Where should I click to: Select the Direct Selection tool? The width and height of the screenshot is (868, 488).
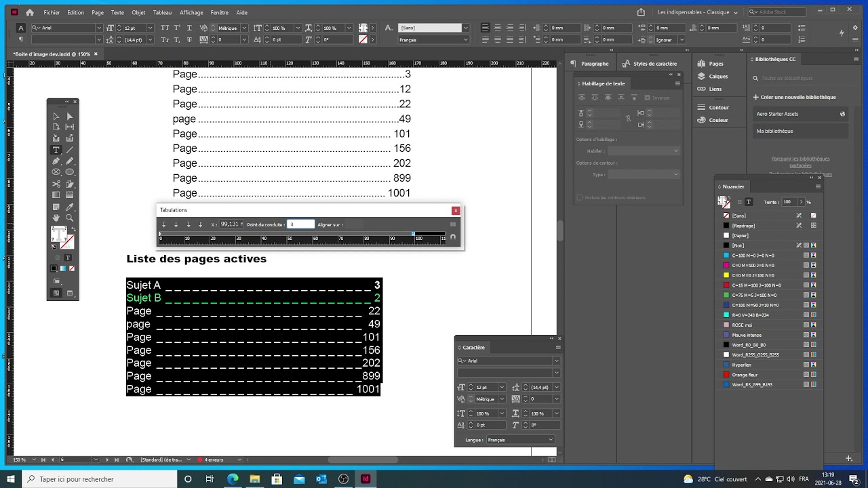[x=69, y=117]
